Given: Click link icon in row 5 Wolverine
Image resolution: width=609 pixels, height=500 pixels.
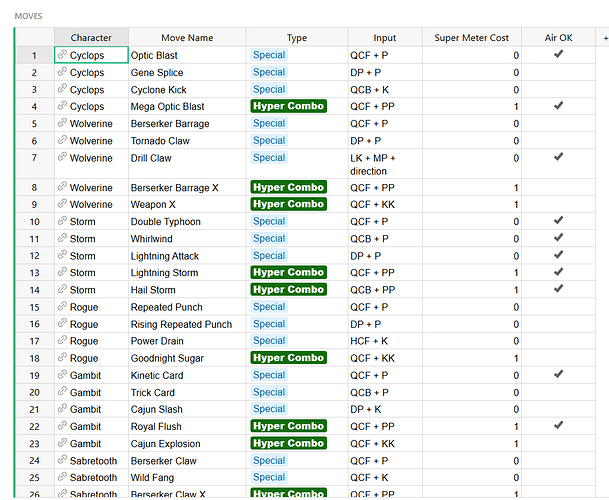Looking at the screenshot, I should (62, 123).
